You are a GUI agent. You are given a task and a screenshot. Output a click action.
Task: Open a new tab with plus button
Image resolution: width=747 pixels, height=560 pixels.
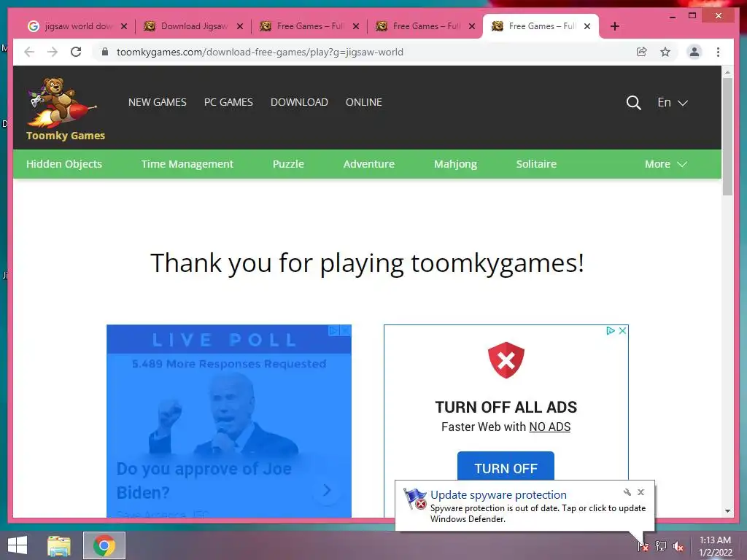pos(614,26)
